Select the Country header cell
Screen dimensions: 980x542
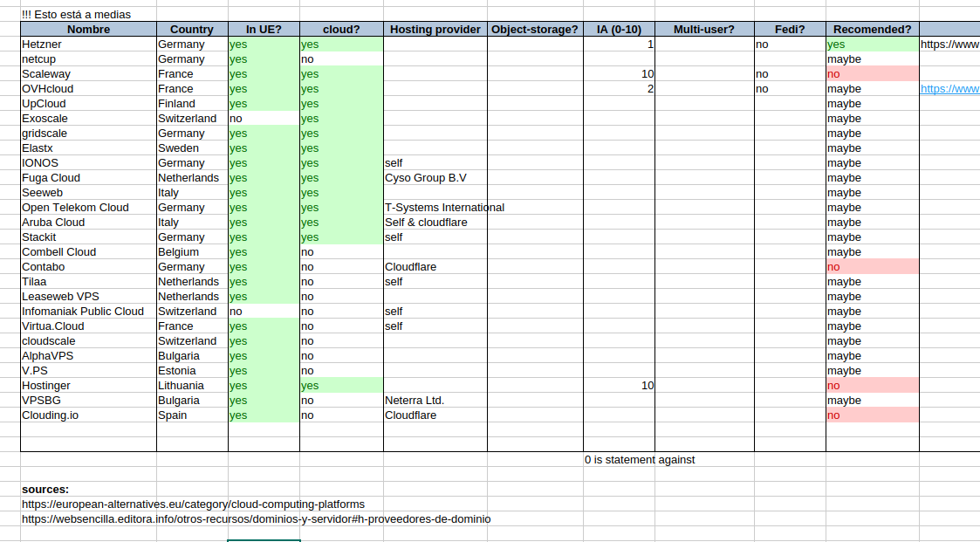[192, 30]
